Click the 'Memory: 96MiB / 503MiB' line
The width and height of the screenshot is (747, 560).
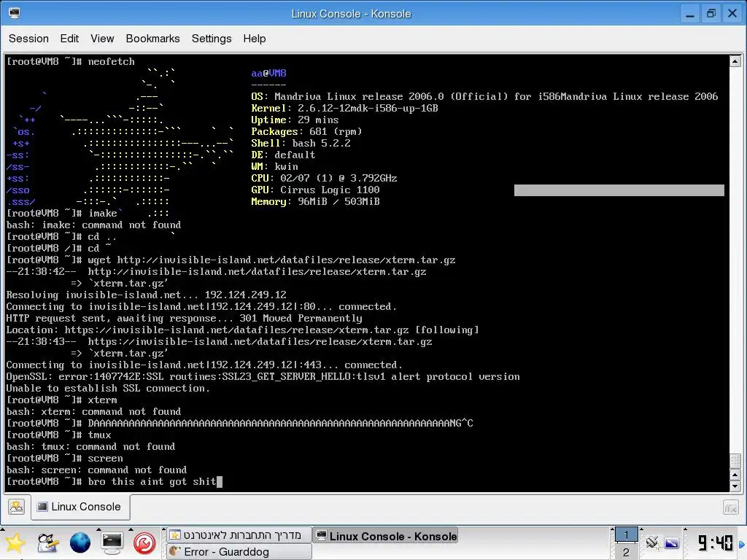(x=315, y=201)
